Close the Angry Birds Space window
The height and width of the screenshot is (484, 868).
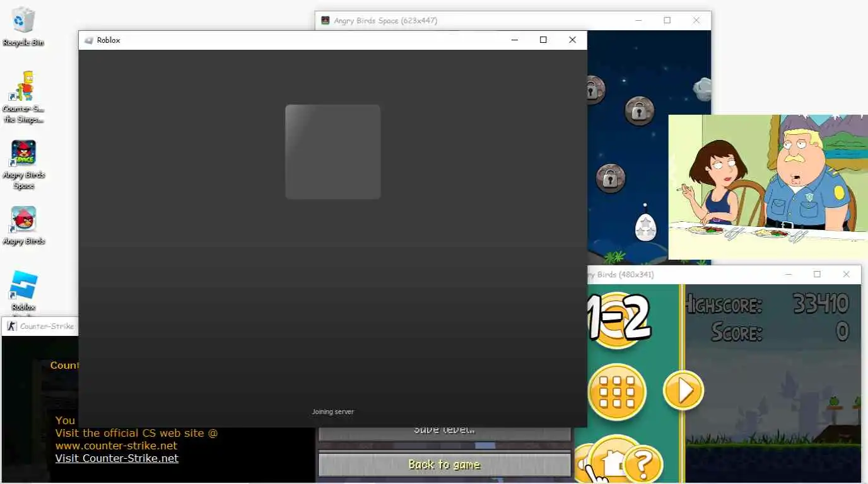696,20
